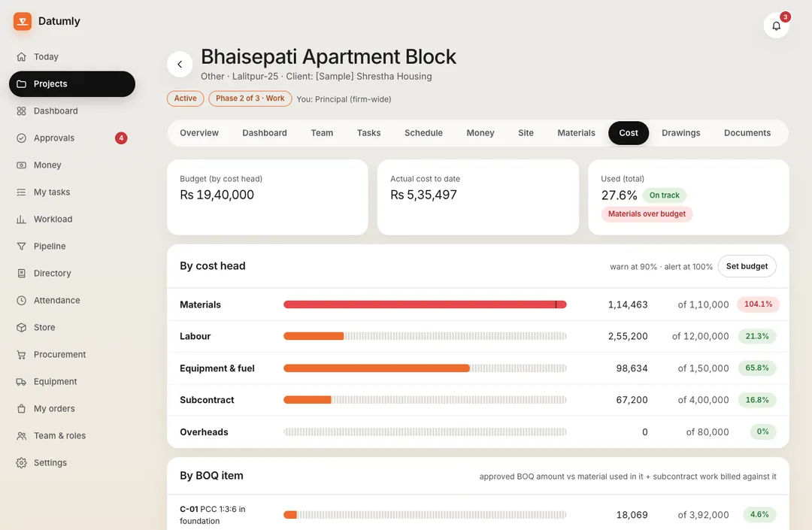
Task: Switch to the project Dashboard tab
Action: (x=265, y=133)
